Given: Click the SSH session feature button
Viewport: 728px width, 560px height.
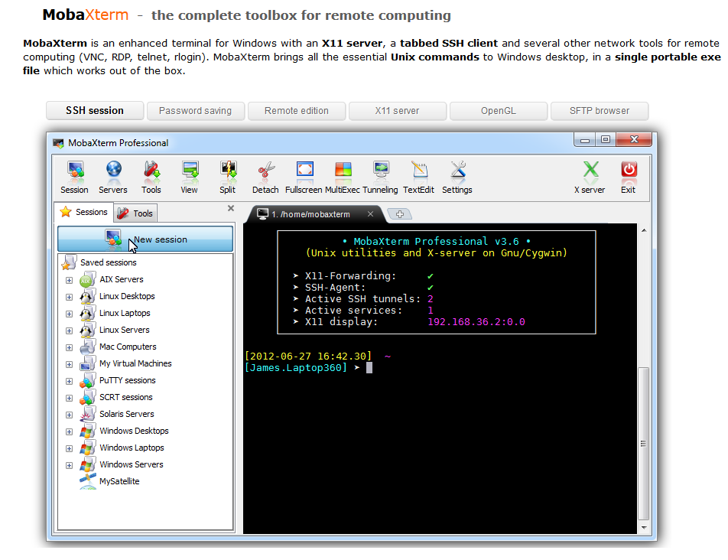Looking at the screenshot, I should coord(94,110).
